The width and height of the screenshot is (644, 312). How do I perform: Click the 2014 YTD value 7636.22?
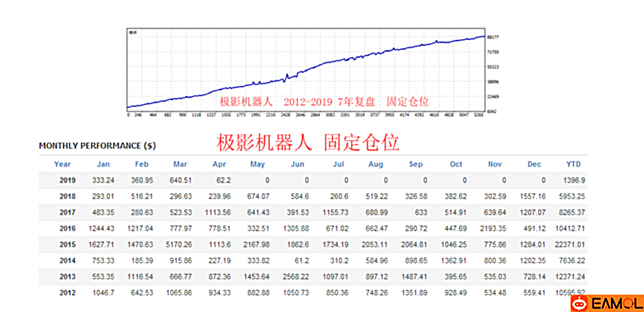(x=572, y=260)
